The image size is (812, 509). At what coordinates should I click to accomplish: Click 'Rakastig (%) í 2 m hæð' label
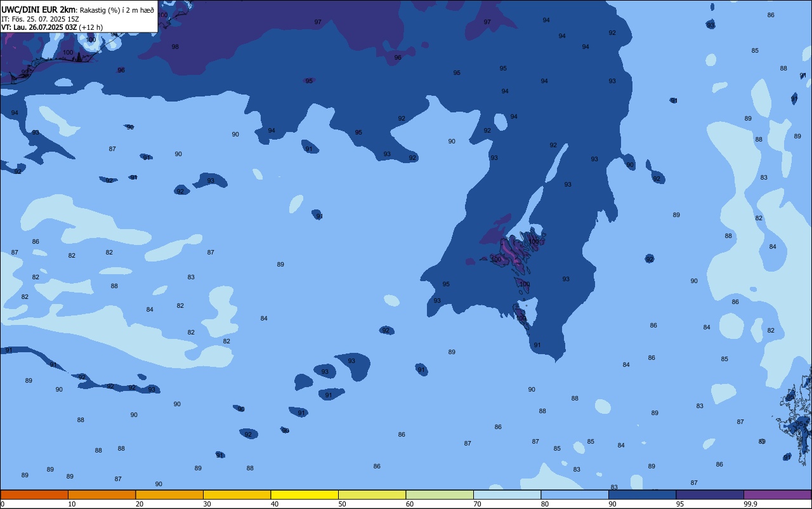pyautogui.click(x=117, y=10)
